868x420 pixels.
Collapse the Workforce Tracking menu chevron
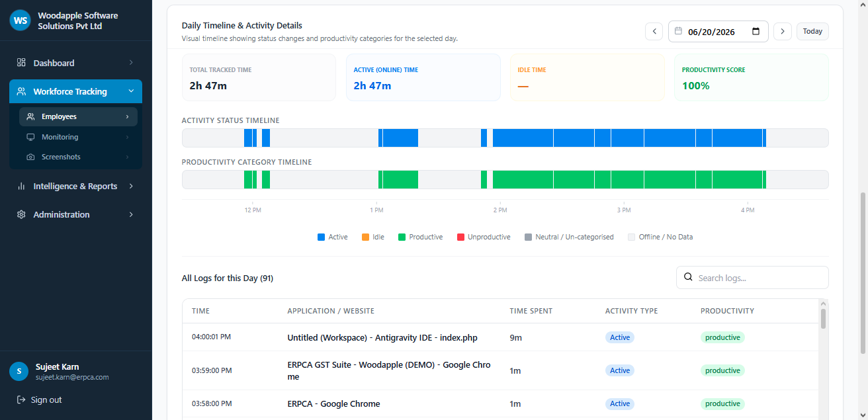131,91
